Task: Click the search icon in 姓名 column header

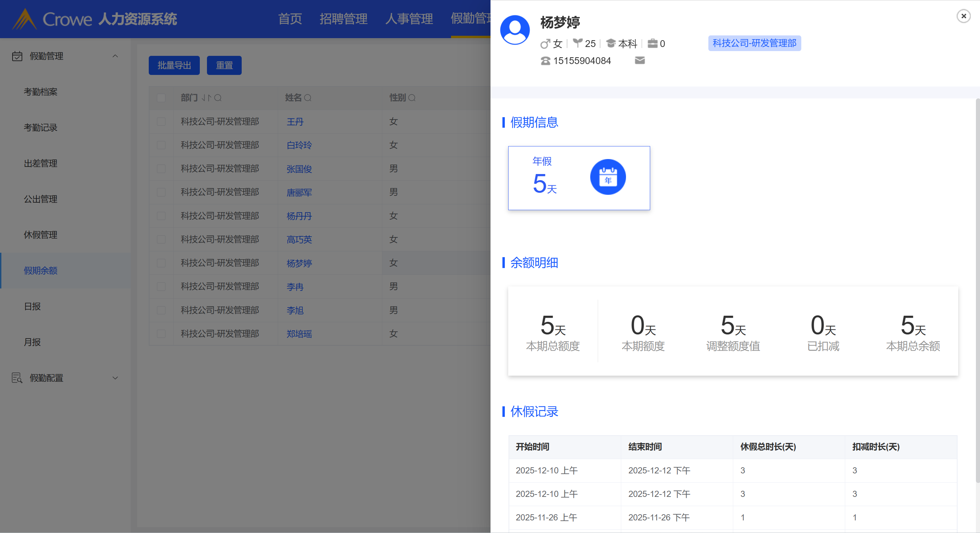Action: 308,98
